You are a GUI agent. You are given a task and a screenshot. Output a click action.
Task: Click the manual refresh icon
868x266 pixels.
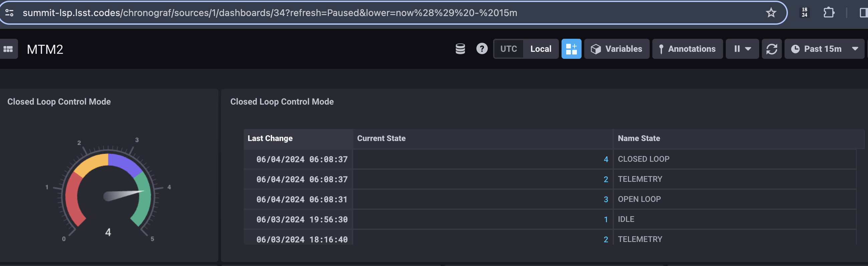[771, 49]
